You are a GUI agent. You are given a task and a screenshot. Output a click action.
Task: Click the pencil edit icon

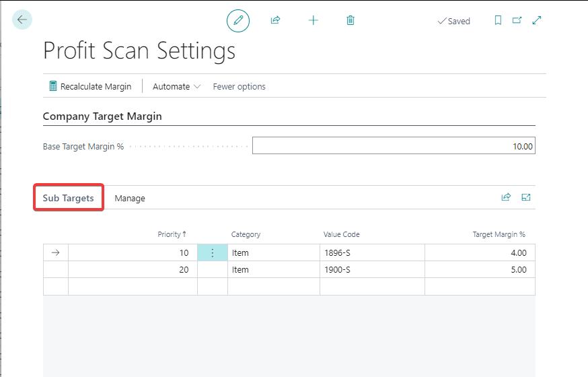tap(237, 21)
